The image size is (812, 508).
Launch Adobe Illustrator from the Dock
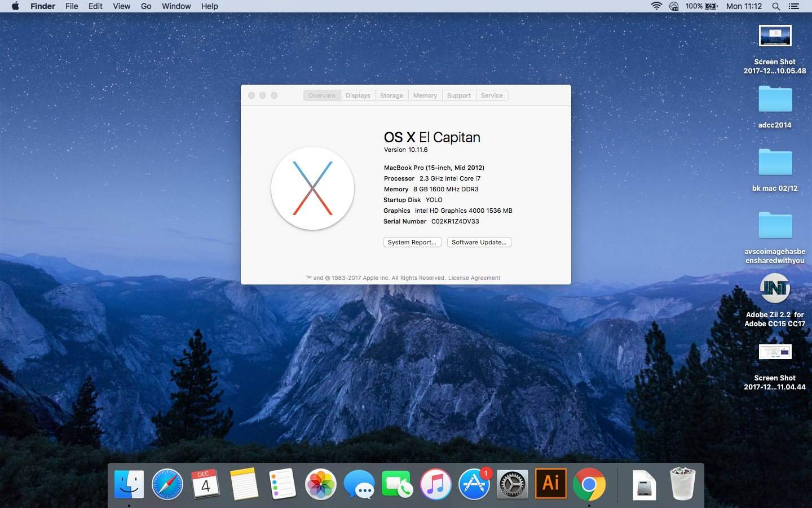point(551,484)
